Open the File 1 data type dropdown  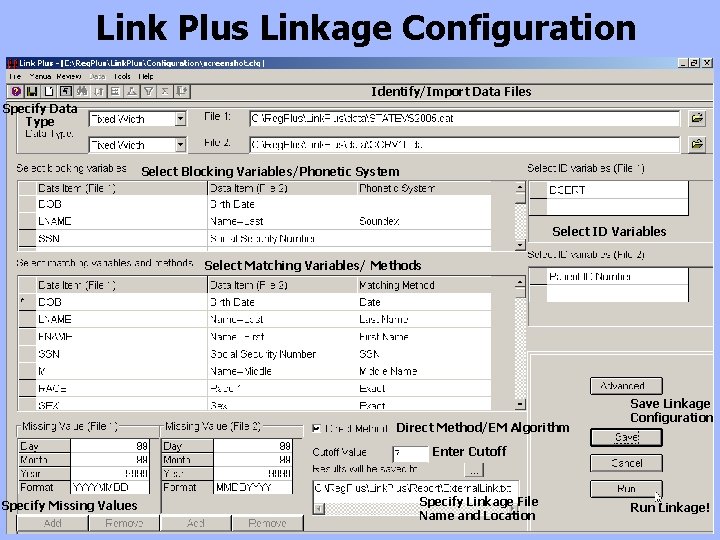[180, 119]
